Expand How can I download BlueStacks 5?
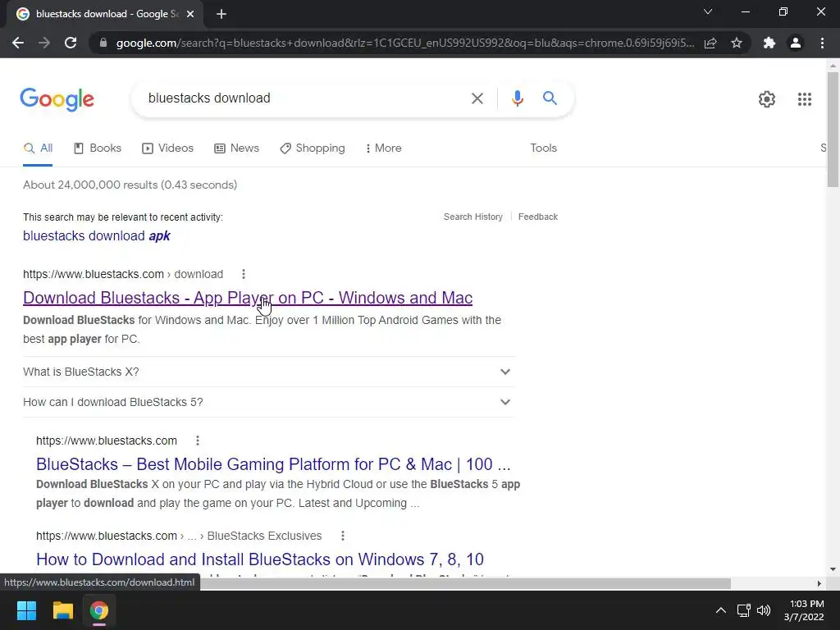Viewport: 840px width, 630px height. [x=268, y=402]
